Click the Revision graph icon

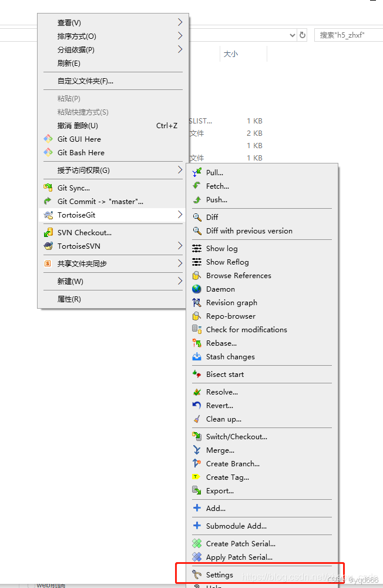point(197,302)
